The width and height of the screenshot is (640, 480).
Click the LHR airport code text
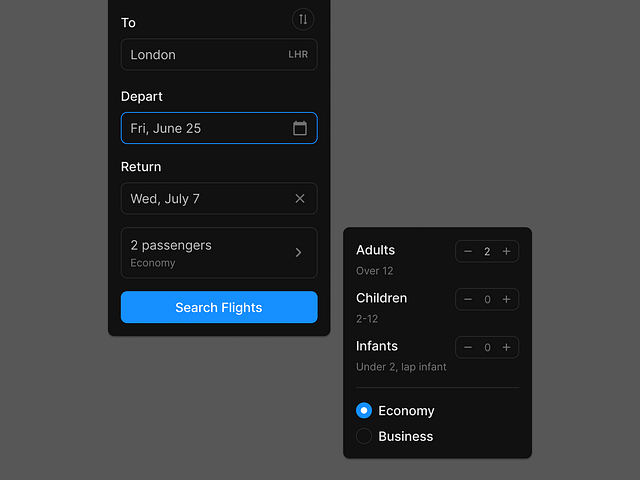click(x=298, y=55)
